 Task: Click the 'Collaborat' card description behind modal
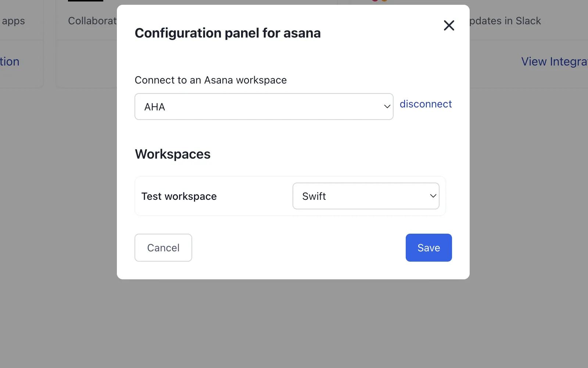92,21
